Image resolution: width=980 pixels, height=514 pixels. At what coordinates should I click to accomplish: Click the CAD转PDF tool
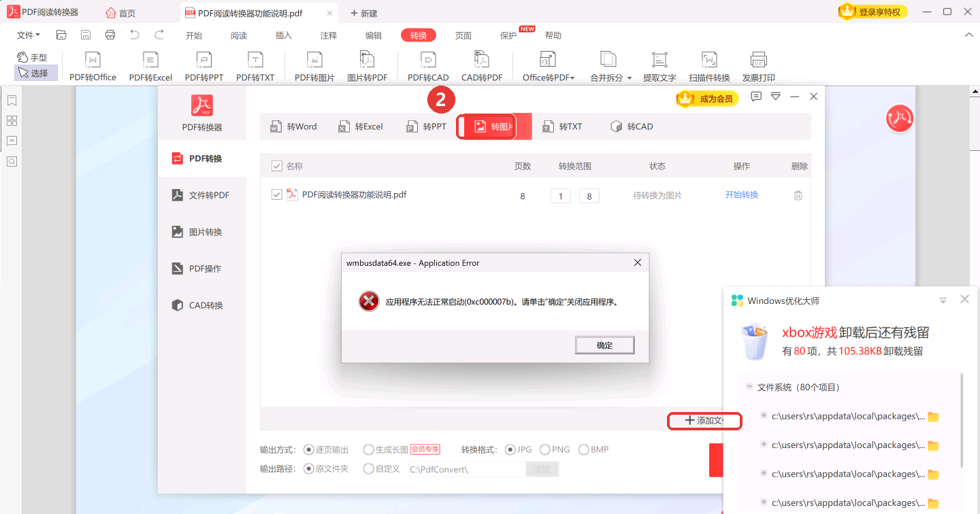482,67
